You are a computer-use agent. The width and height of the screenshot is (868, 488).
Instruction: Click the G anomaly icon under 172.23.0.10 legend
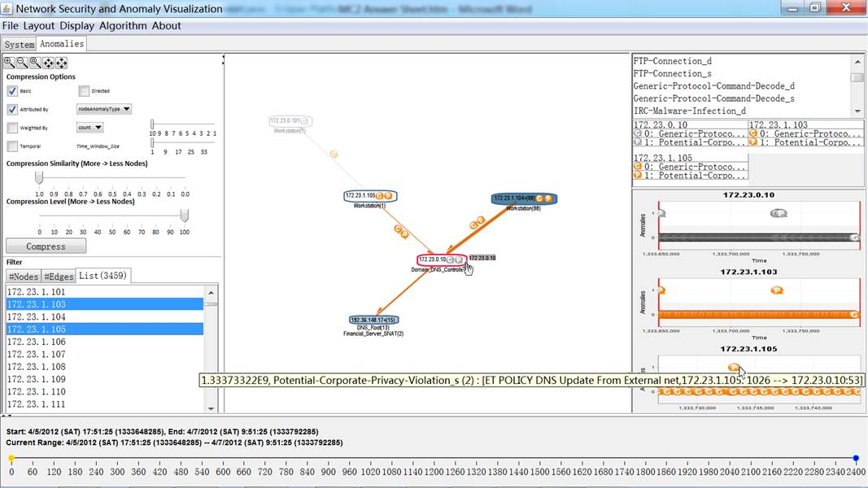(x=638, y=133)
